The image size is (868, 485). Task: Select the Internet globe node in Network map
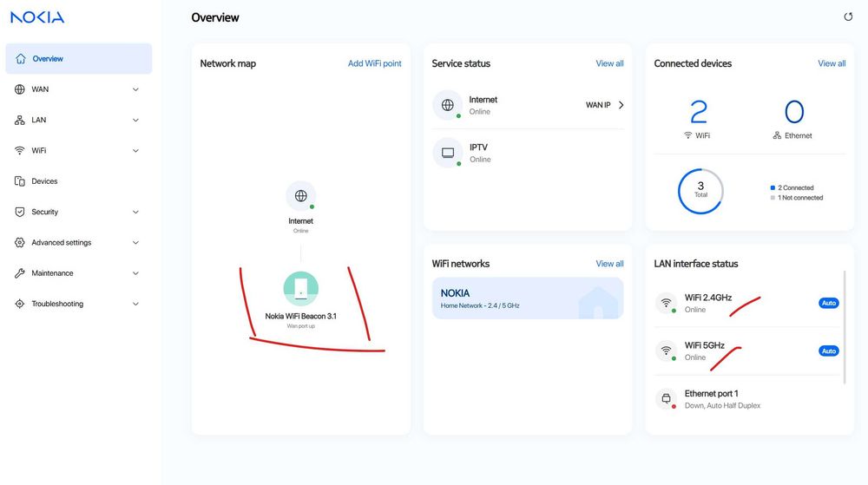300,196
